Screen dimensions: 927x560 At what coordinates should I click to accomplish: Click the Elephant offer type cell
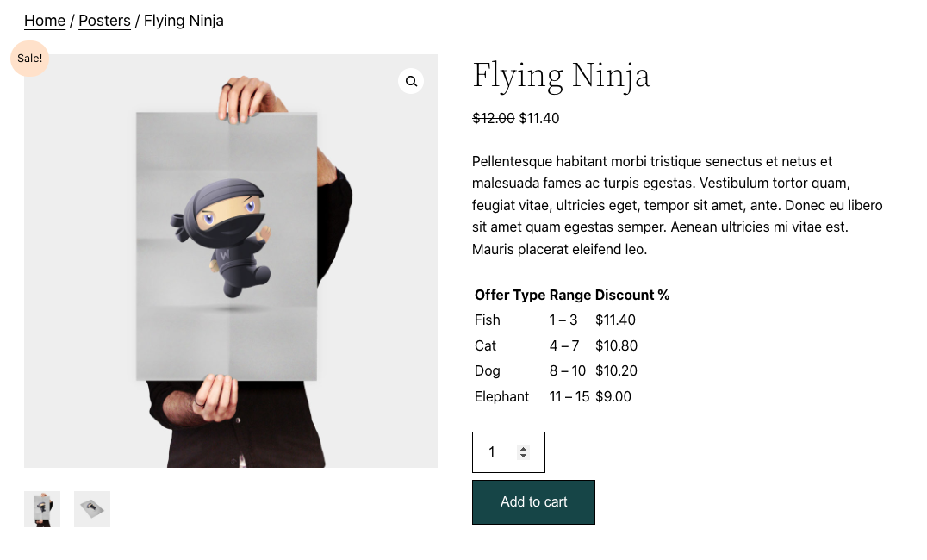point(501,397)
